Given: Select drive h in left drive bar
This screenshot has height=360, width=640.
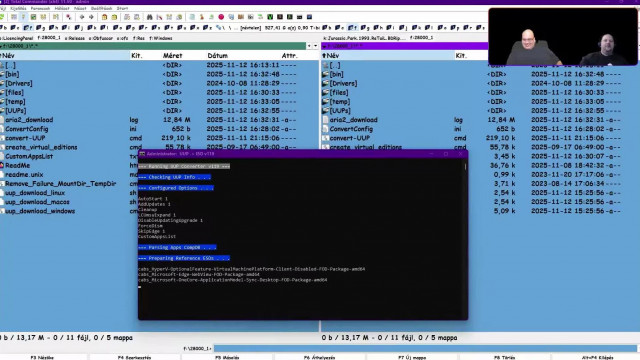Looking at the screenshot, I should (x=53, y=28).
